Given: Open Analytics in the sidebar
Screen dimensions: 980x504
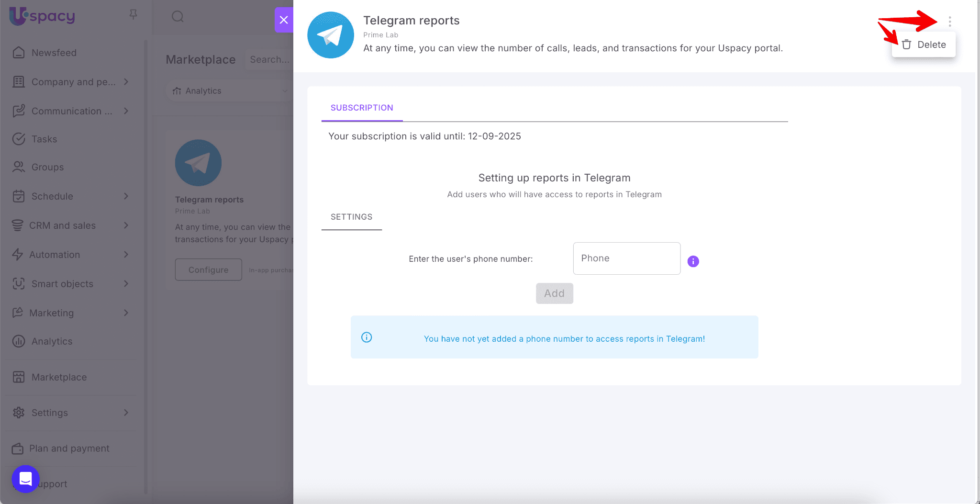Looking at the screenshot, I should (x=52, y=341).
